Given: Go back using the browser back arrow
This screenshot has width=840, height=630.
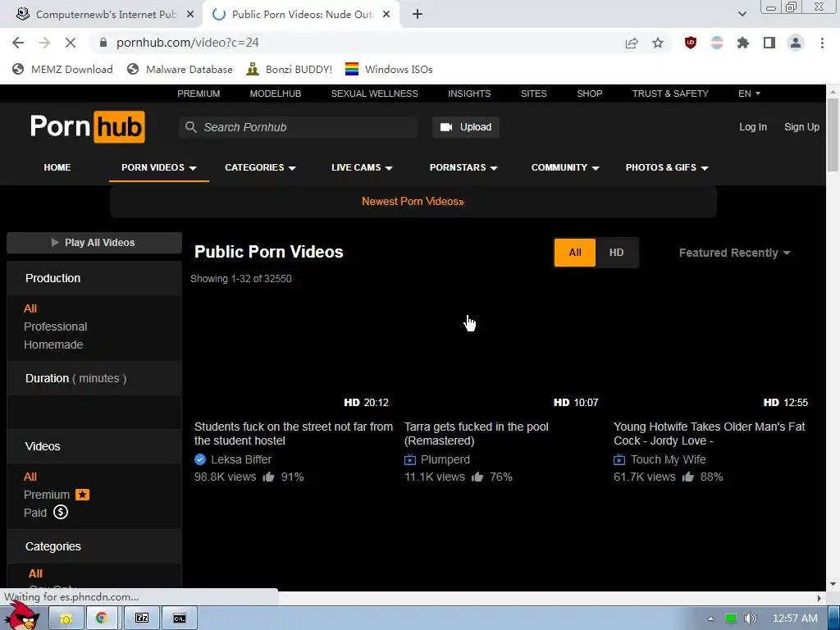Looking at the screenshot, I should [x=18, y=43].
